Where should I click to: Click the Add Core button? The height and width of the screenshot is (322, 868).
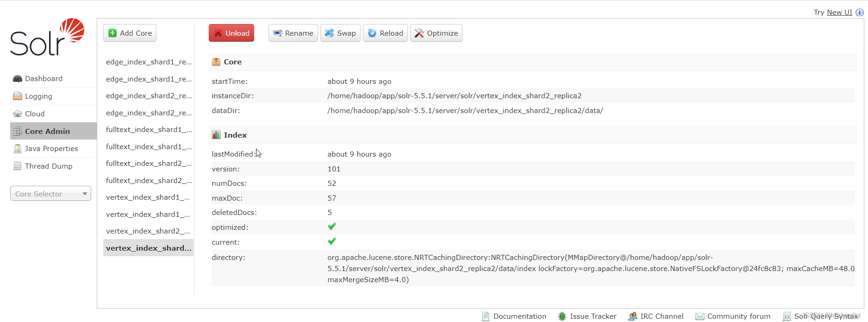[130, 33]
